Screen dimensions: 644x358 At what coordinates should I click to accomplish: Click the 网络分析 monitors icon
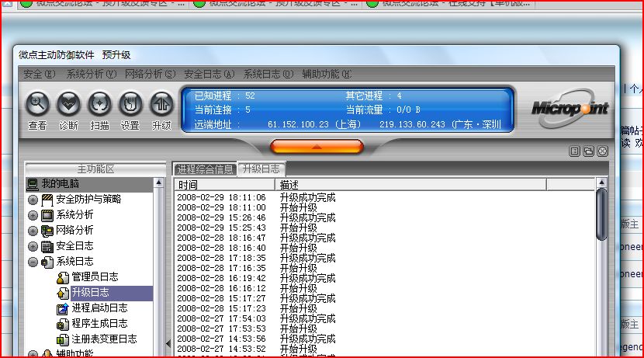(x=47, y=231)
